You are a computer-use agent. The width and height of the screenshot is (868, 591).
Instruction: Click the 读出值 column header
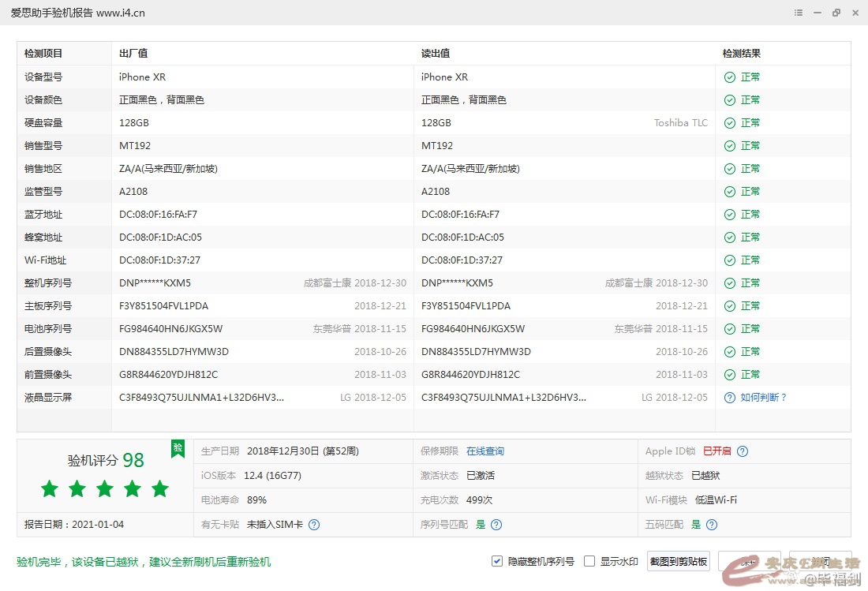(436, 54)
